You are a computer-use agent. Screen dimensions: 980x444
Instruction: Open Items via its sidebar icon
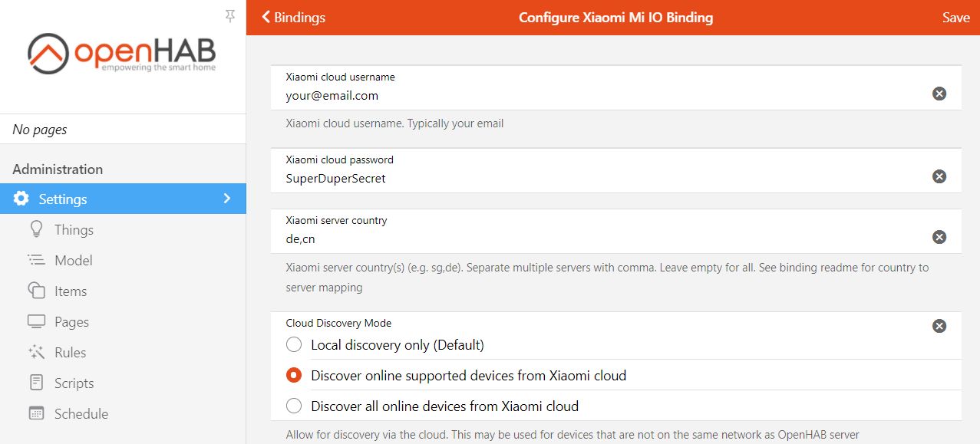(x=36, y=291)
